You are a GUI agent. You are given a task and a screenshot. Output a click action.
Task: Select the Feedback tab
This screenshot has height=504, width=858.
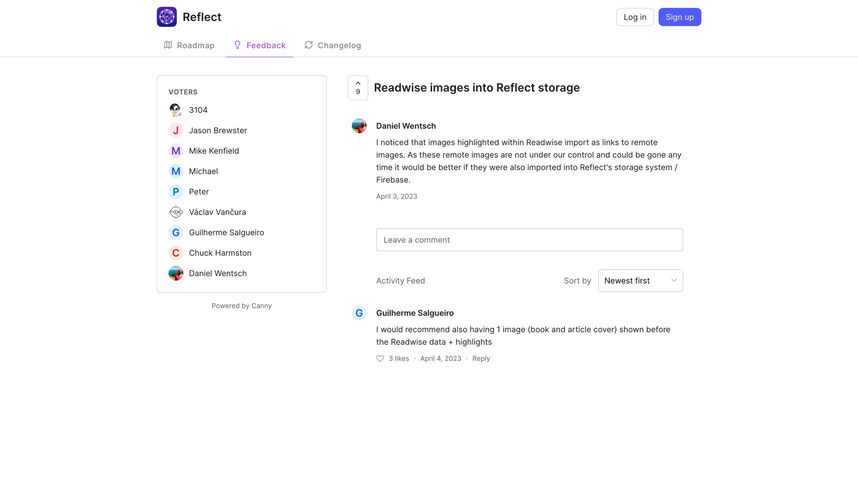pos(260,45)
